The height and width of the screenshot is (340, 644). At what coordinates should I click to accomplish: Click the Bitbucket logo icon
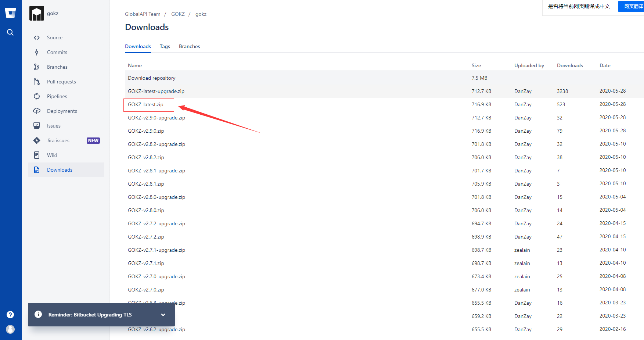[10, 13]
